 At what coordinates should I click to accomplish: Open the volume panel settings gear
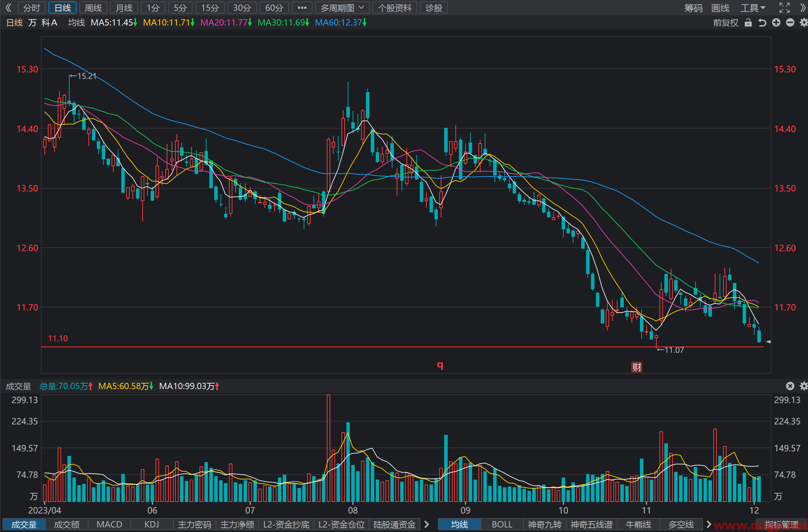pos(804,386)
